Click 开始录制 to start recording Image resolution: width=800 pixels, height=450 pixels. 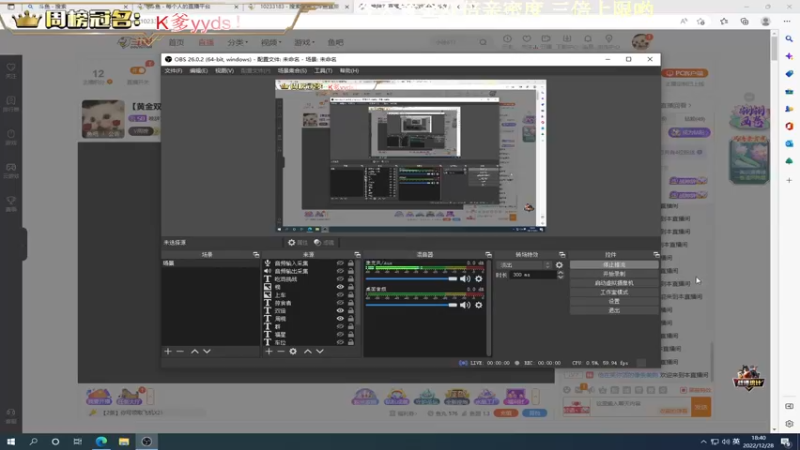tap(614, 274)
